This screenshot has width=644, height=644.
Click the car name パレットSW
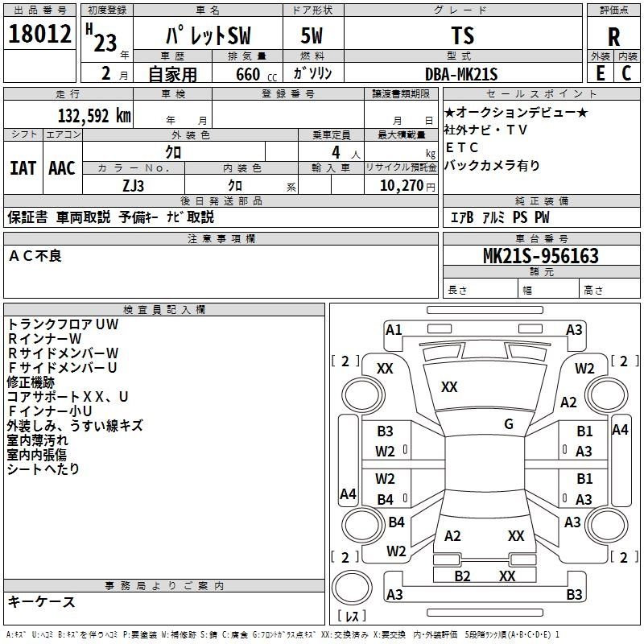208,35
